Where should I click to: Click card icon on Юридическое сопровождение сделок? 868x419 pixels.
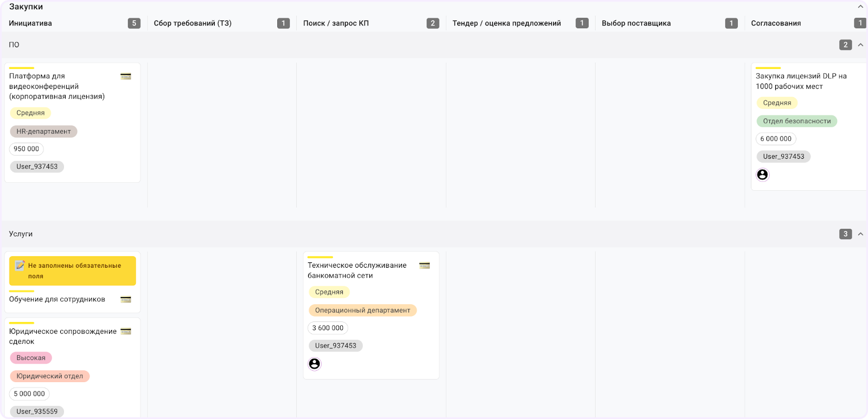[126, 332]
